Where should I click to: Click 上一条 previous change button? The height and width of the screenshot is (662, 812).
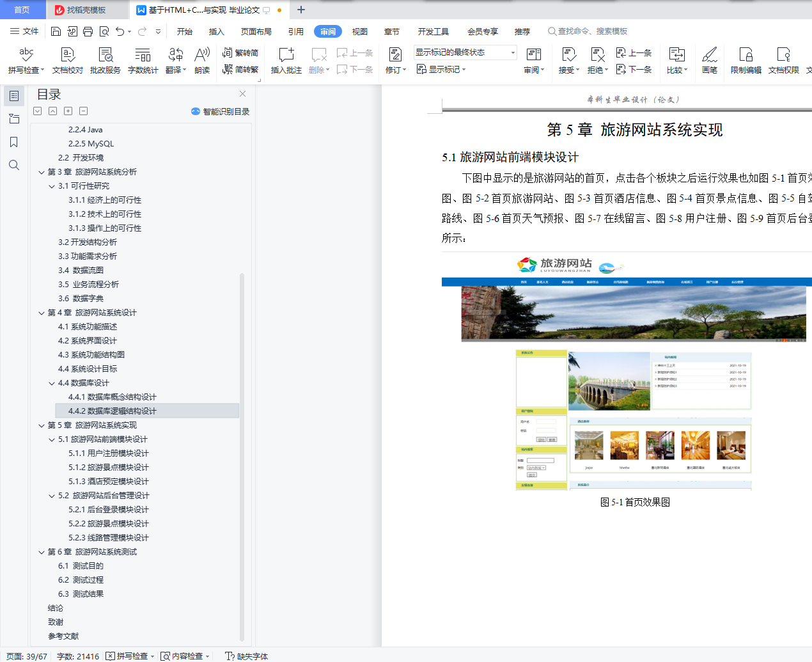pyautogui.click(x=634, y=53)
